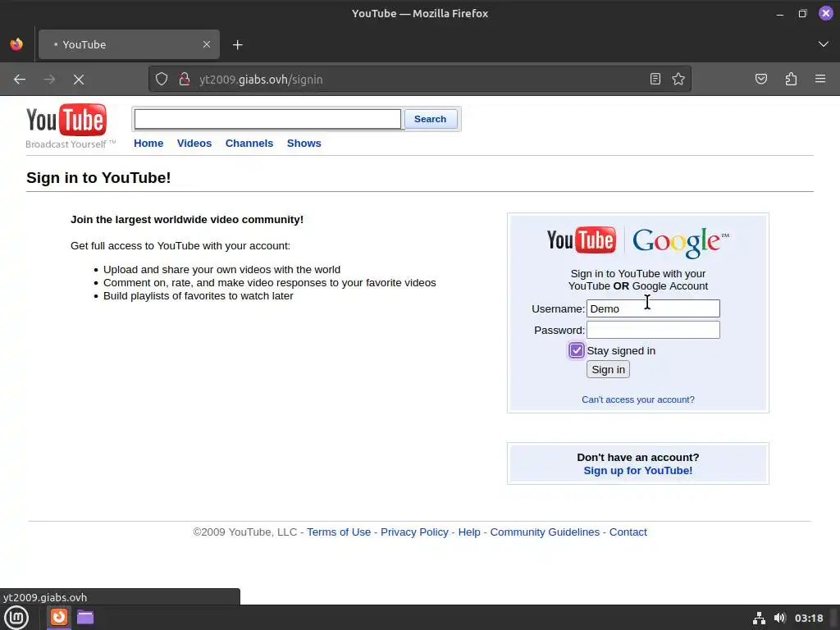Open the file manager taskbar icon
840x630 pixels.
coord(85,617)
